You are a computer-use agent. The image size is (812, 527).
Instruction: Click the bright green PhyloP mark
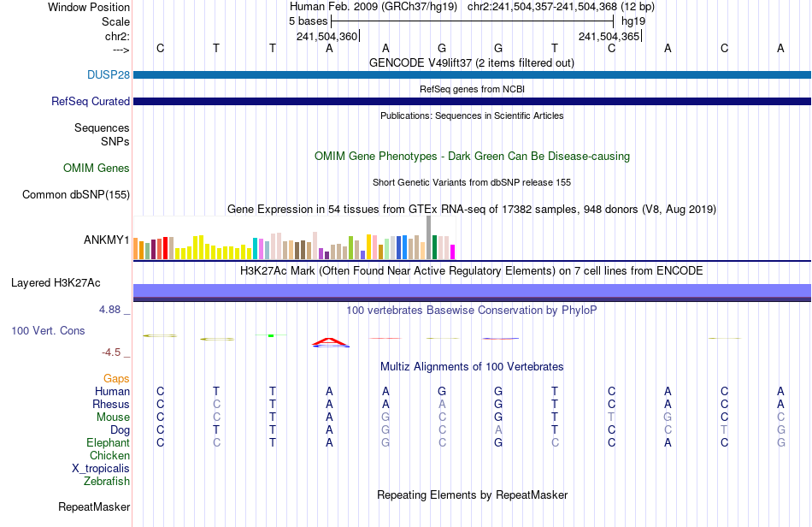[x=271, y=335]
